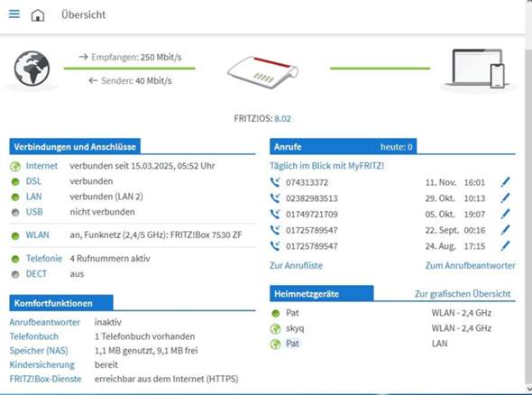Open the Internet connection link
The width and height of the screenshot is (532, 395).
tap(41, 166)
